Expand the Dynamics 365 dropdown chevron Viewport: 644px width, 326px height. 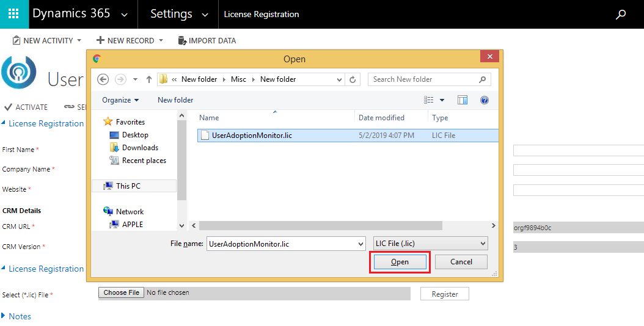(x=124, y=15)
